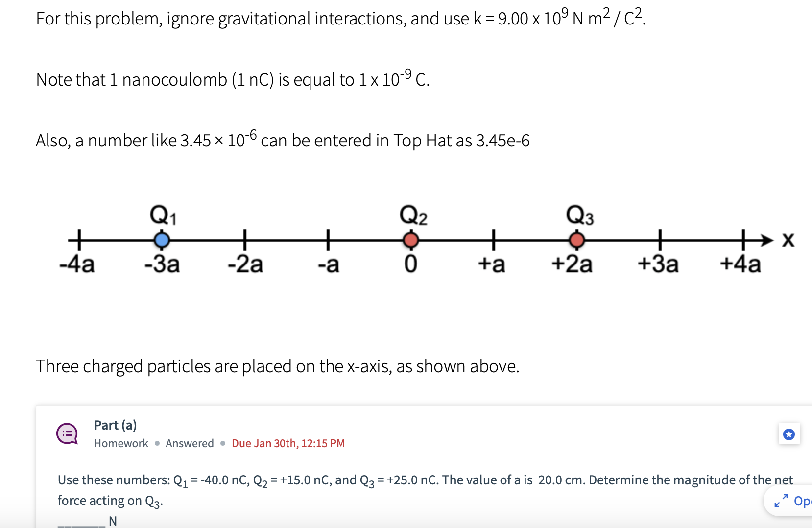Collapse the Part (a) section header
Viewport: 812px width, 528px height.
[x=115, y=425]
